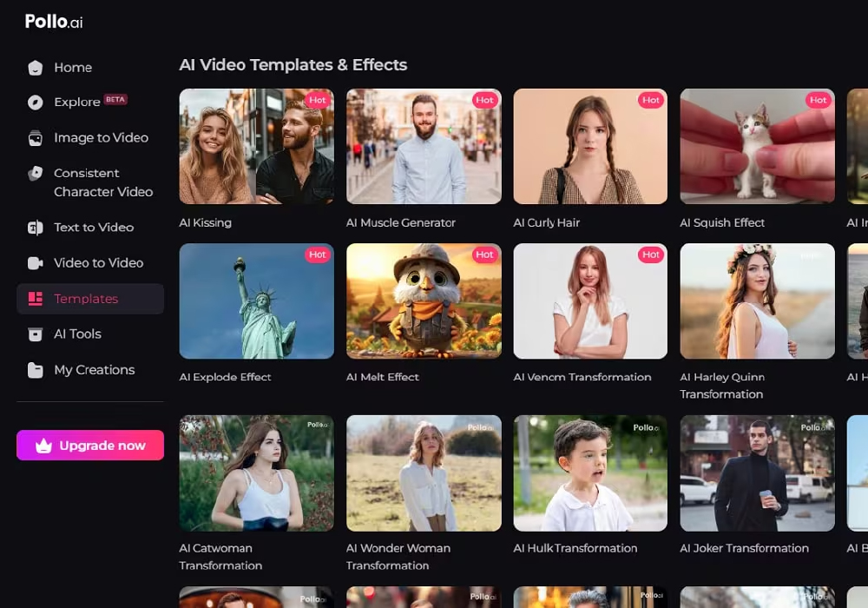Click the AI Joker Transformation label
868x608 pixels.
744,549
